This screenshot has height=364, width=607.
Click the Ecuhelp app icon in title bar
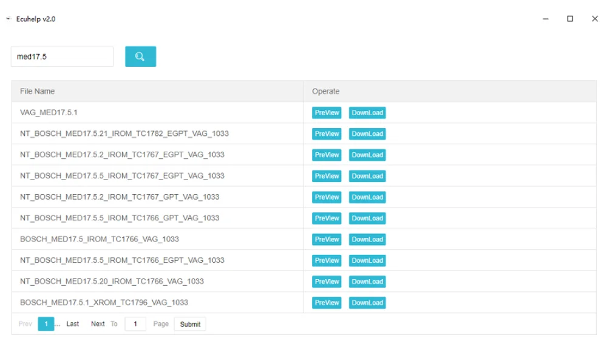click(x=8, y=19)
